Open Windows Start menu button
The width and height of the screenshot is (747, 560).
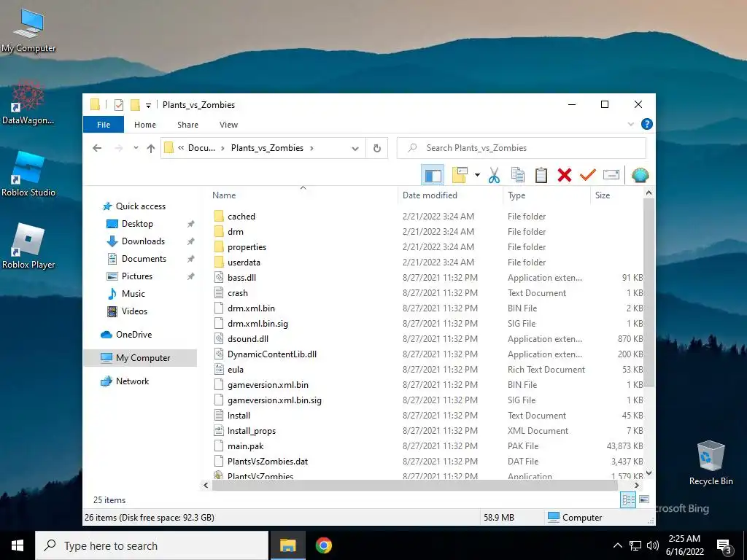[x=18, y=545]
